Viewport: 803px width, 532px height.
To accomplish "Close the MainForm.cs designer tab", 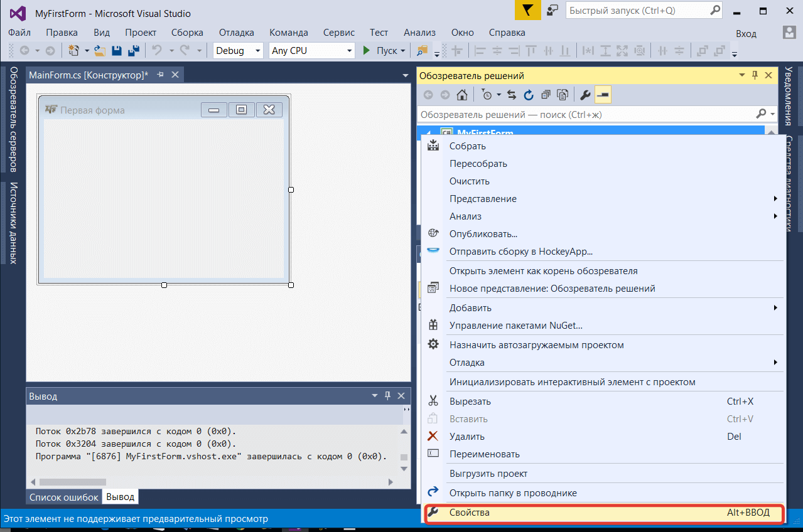I will pyautogui.click(x=175, y=75).
